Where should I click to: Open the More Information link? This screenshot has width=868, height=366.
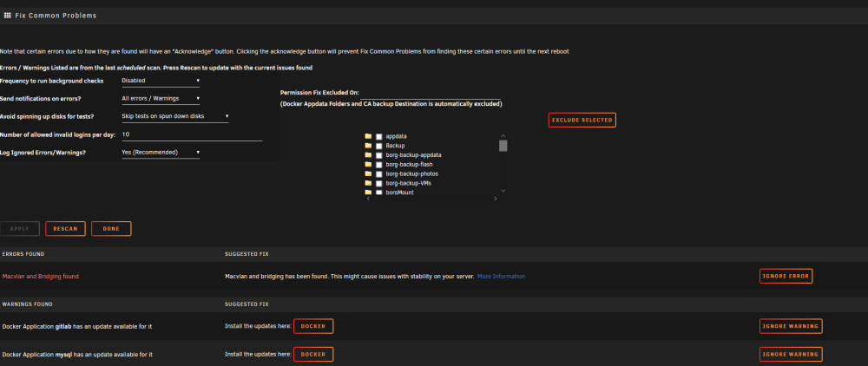click(501, 276)
